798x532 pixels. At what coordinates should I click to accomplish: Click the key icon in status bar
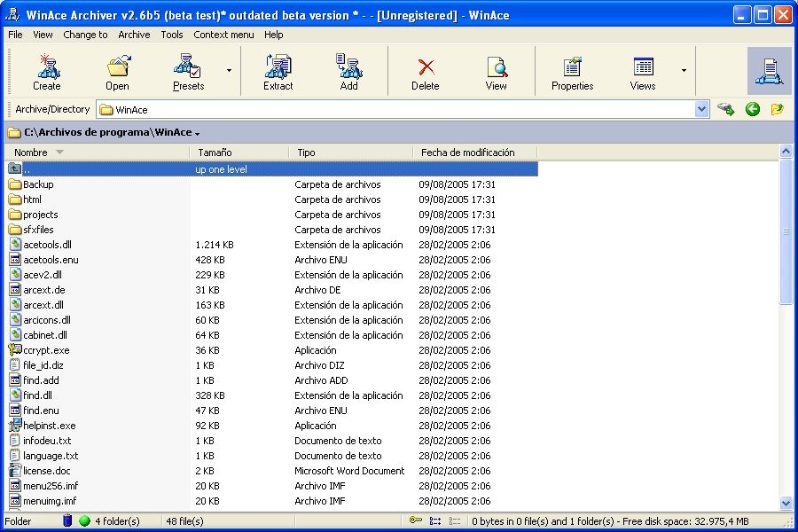[416, 521]
